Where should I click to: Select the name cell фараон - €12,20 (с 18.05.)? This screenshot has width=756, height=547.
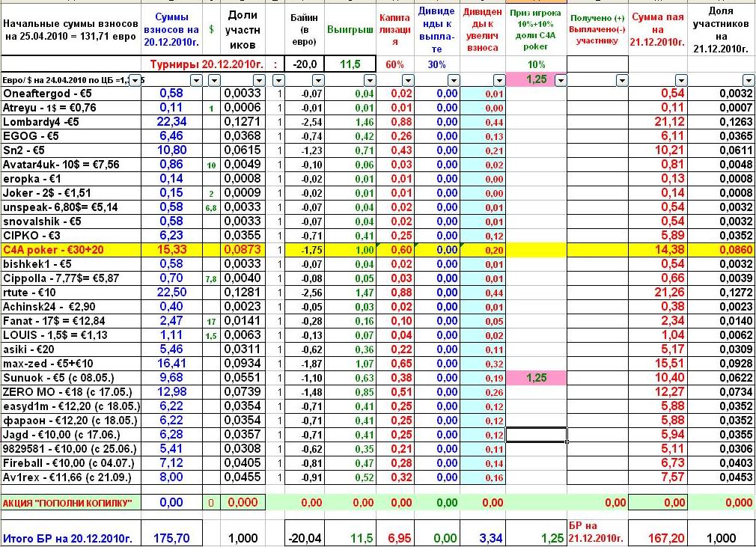point(71,421)
